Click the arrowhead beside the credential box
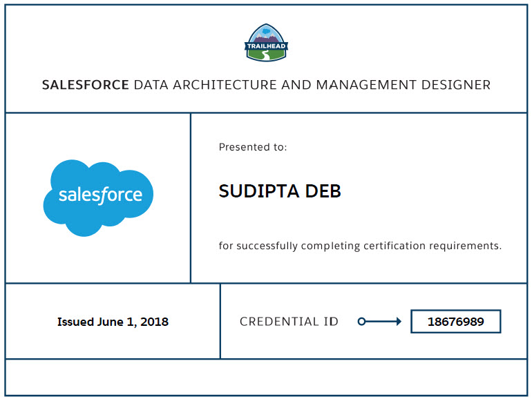Screen dimensions: 532x399 (398, 321)
